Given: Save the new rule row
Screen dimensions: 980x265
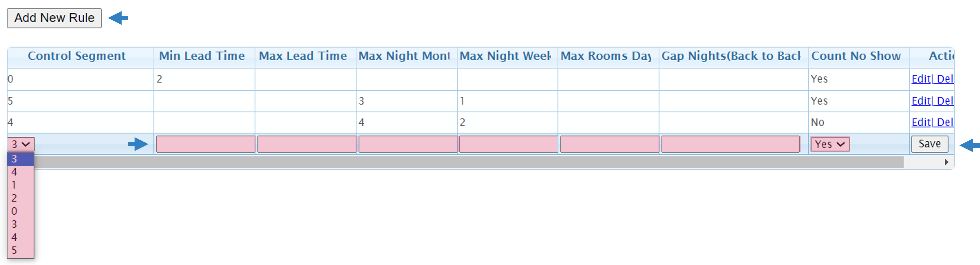Looking at the screenshot, I should [x=929, y=144].
